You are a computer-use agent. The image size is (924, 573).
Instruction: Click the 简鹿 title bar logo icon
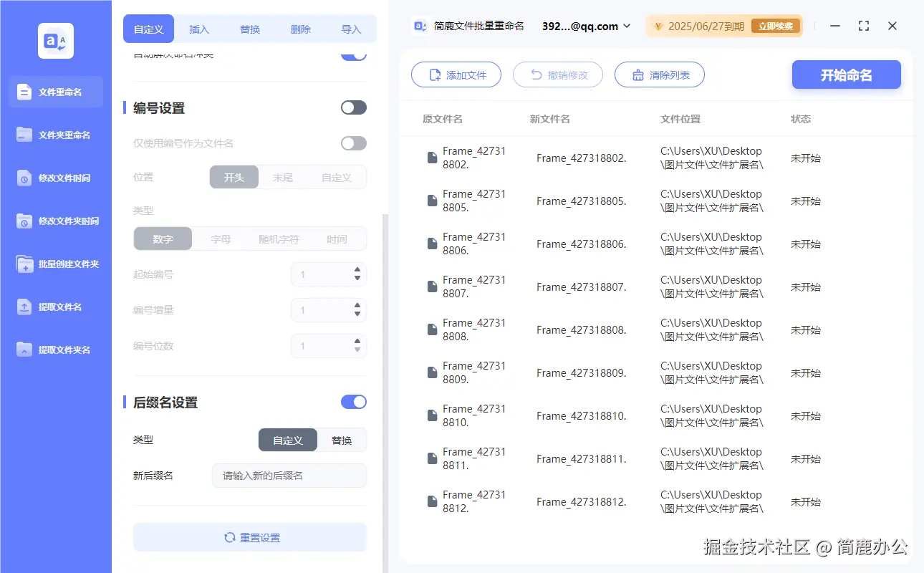click(420, 26)
